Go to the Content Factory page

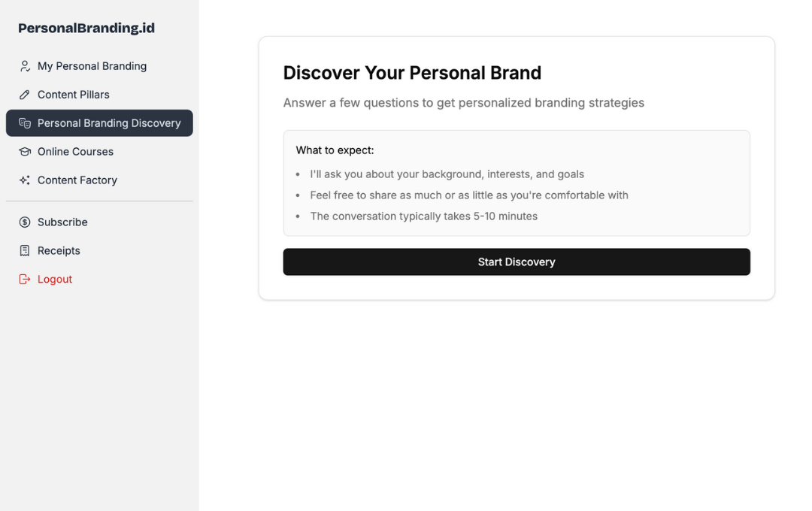pos(77,180)
